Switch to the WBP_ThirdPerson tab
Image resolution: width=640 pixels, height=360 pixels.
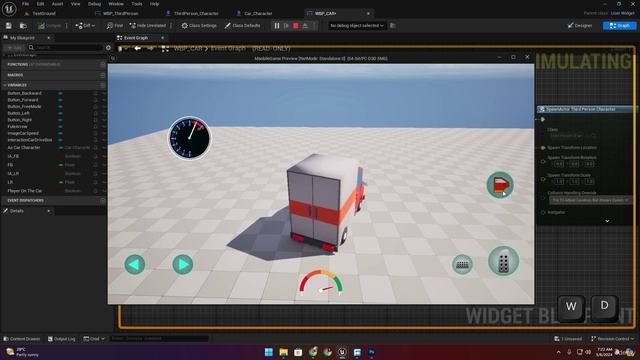click(120, 13)
